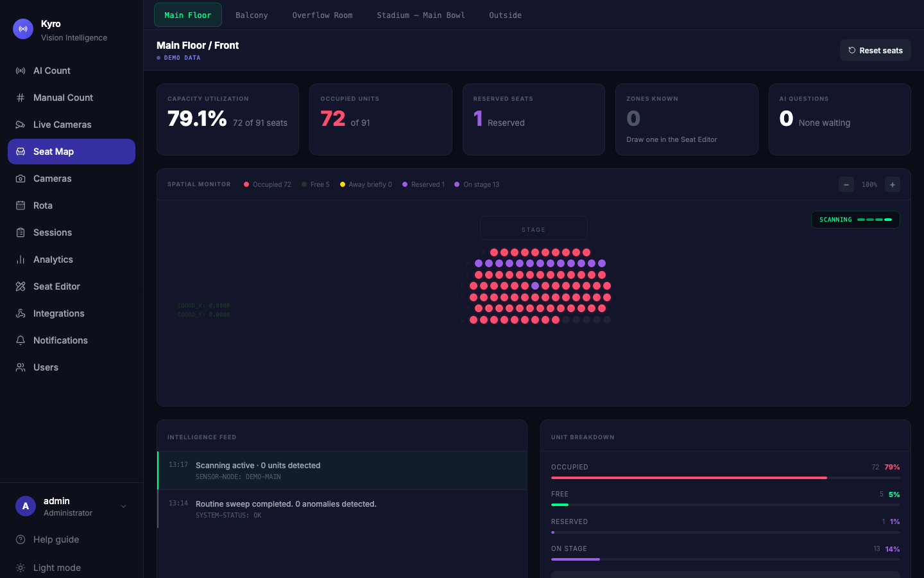Click the Light mode sun icon
This screenshot has width=924, height=578.
tap(21, 568)
